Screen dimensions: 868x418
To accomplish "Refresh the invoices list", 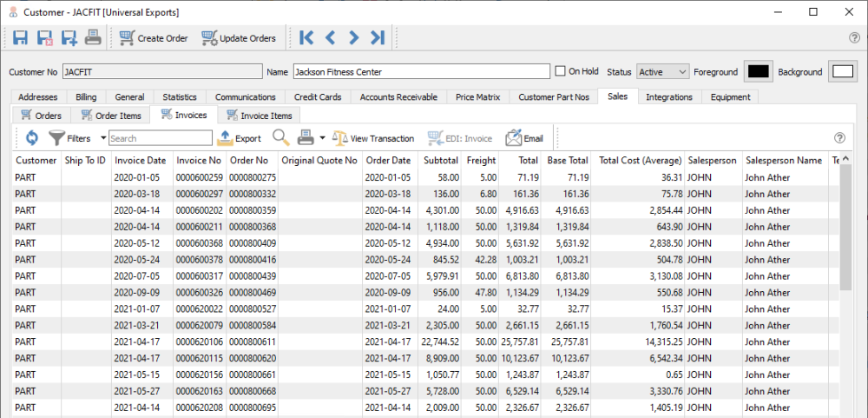I will 31,137.
